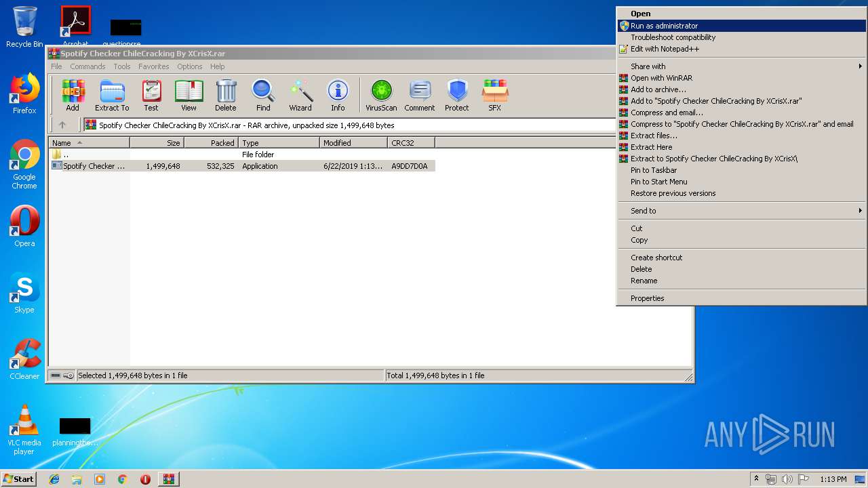This screenshot has height=488, width=868.
Task: Open the Favorites menu
Action: pos(154,66)
